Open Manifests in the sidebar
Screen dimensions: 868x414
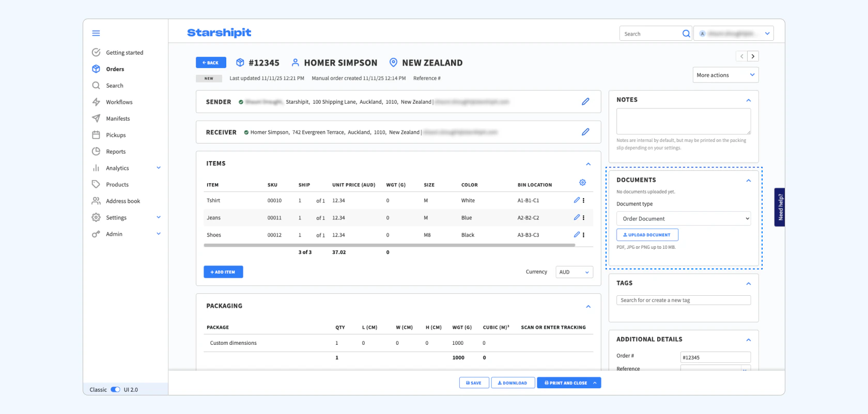[x=118, y=119]
